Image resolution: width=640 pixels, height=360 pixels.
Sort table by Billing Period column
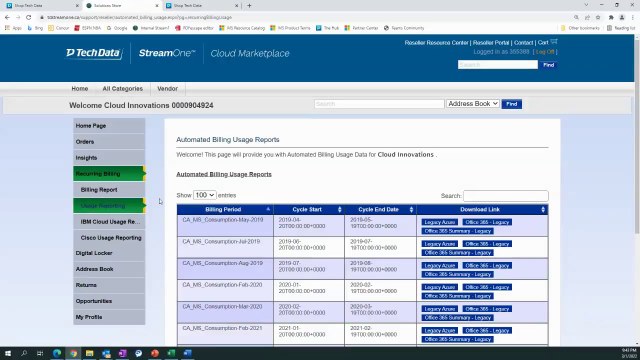pos(225,209)
